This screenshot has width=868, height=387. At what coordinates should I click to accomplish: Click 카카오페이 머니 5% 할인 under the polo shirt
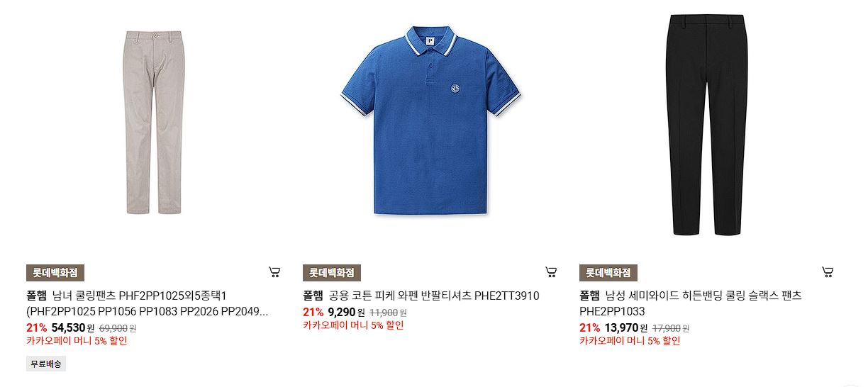pos(353,325)
